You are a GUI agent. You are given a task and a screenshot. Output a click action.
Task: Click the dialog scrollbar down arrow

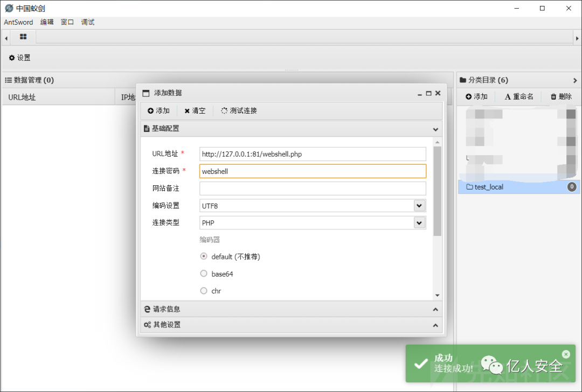click(x=437, y=296)
